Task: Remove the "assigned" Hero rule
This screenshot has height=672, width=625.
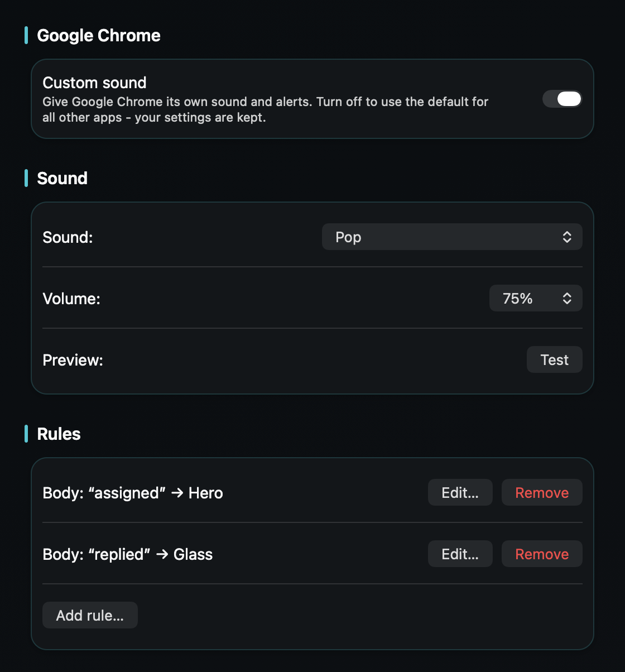Action: point(542,493)
